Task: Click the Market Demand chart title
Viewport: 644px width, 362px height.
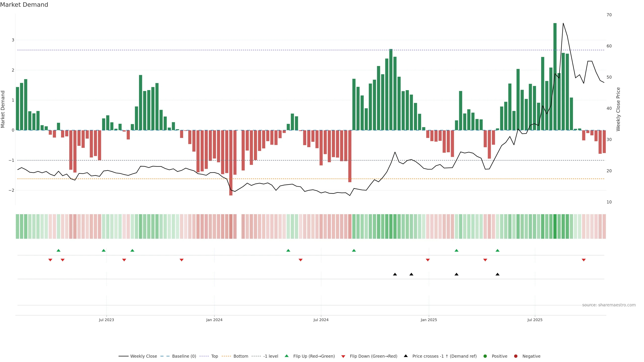Action: pyautogui.click(x=24, y=5)
